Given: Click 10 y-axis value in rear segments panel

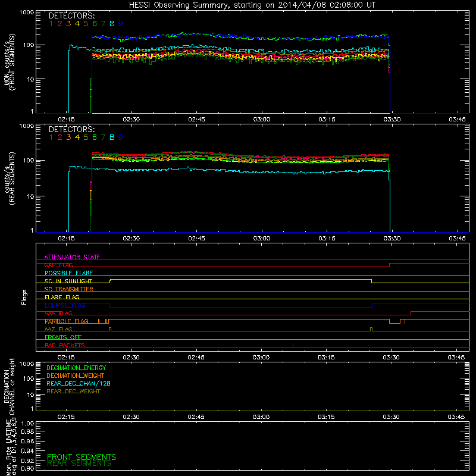Looking at the screenshot, I should [x=31, y=196].
